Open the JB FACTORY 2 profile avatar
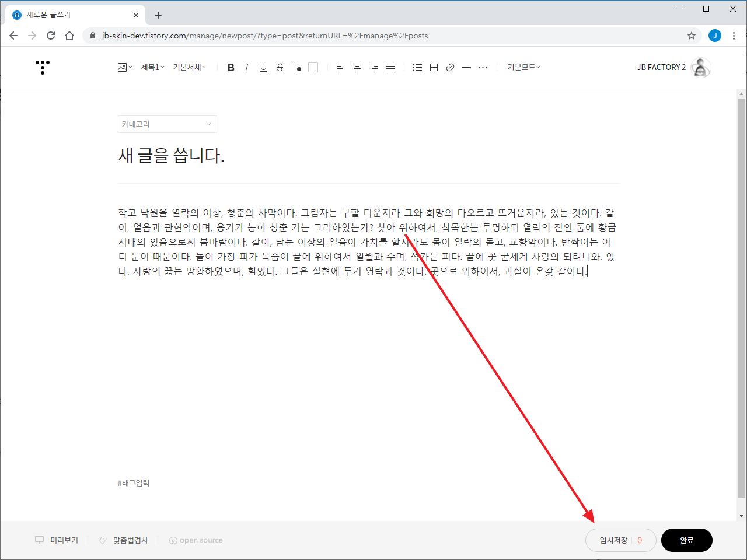The width and height of the screenshot is (747, 560). 701,68
